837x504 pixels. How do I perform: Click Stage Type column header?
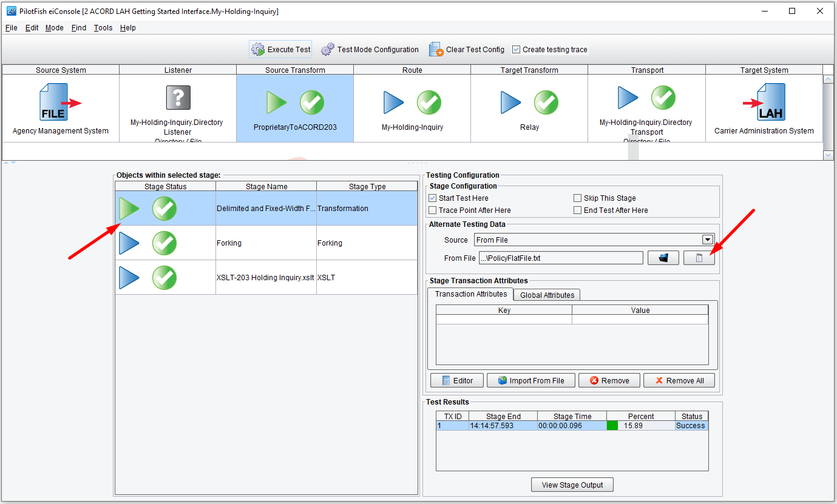pyautogui.click(x=367, y=187)
